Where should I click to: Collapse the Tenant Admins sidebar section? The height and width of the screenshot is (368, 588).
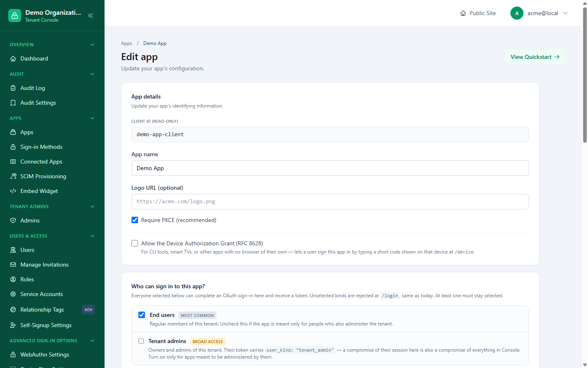(92, 206)
